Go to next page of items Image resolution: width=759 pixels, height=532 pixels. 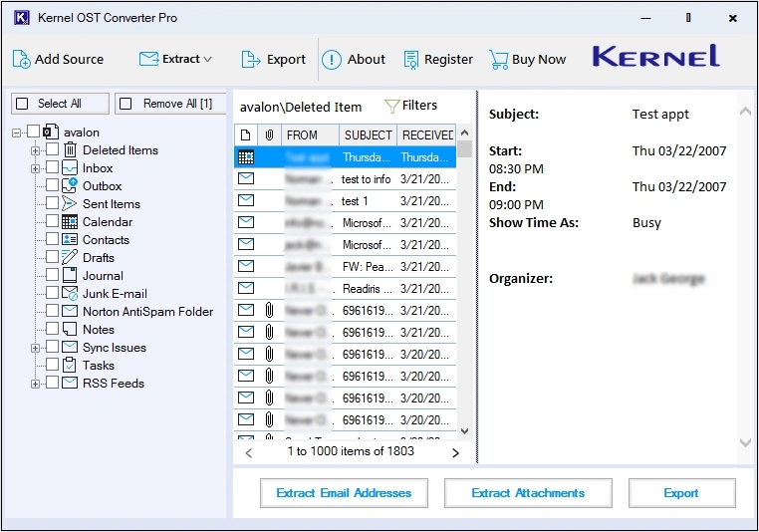click(x=455, y=452)
